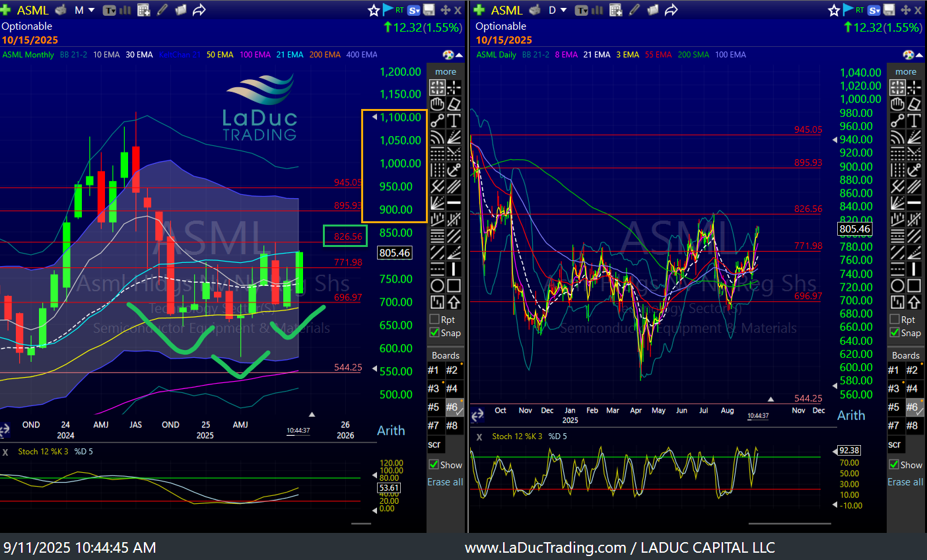Screen dimensions: 927x560
Task: Toggle the Snap checkbox in right drawing panel
Action: (895, 333)
